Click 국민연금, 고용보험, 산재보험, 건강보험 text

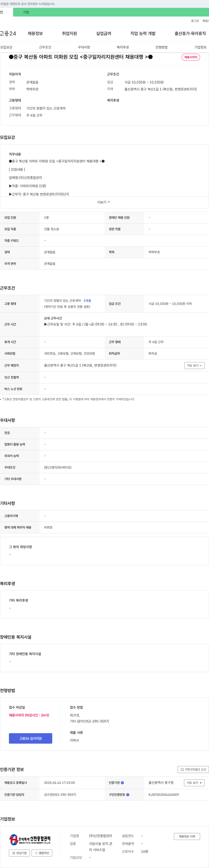[x=69, y=354]
